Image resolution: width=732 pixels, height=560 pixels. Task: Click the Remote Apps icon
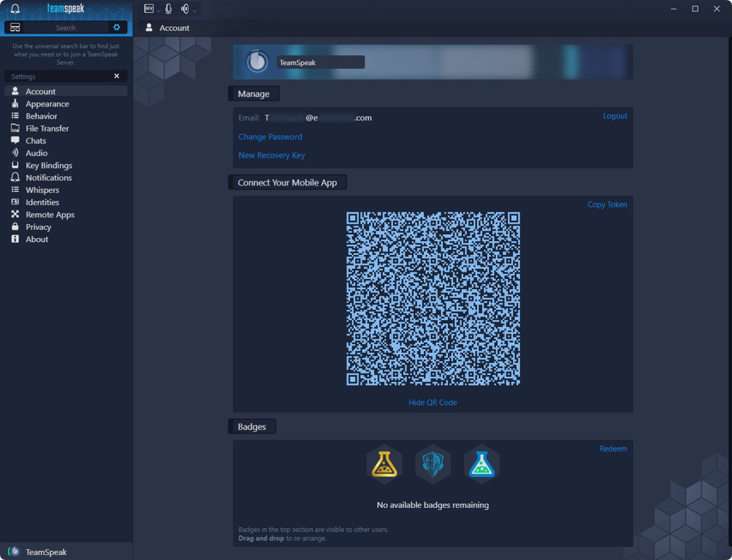coord(15,215)
